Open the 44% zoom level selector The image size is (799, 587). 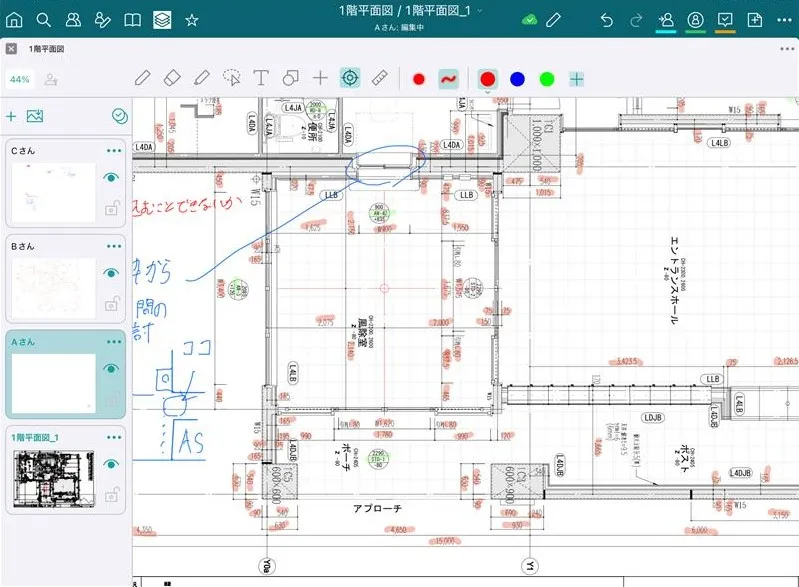[x=19, y=78]
